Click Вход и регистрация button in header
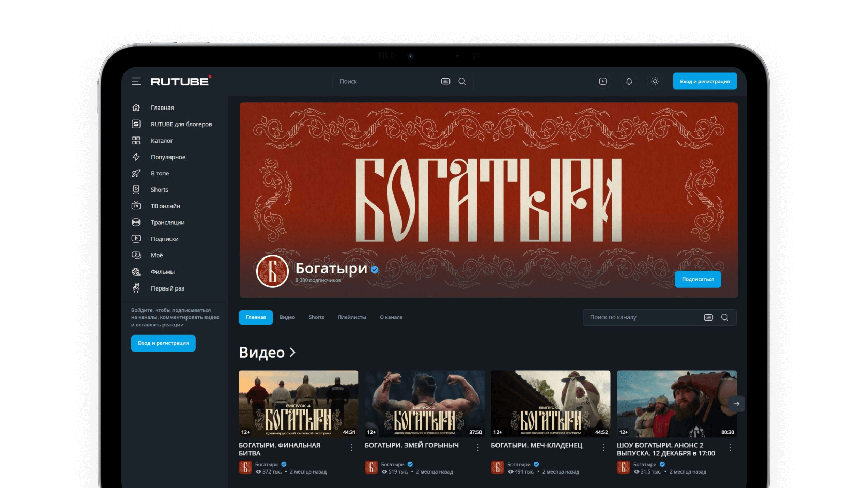The image size is (868, 488). click(x=705, y=81)
